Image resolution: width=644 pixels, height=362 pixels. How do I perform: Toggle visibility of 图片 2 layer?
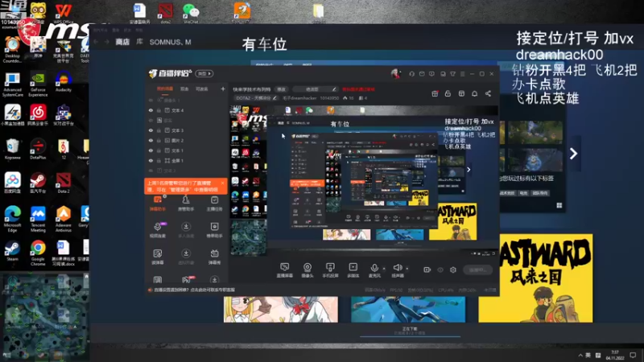coord(151,140)
